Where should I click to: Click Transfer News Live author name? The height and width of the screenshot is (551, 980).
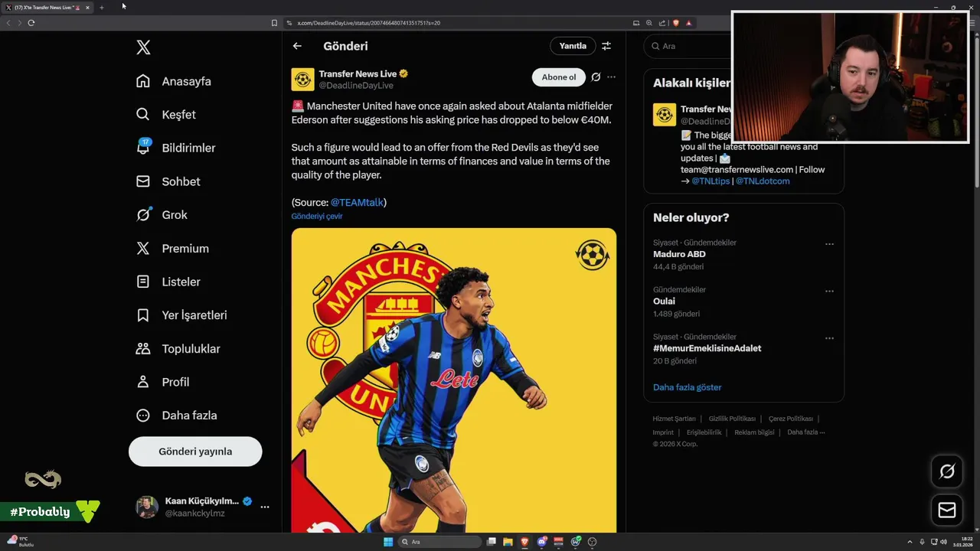coord(358,73)
